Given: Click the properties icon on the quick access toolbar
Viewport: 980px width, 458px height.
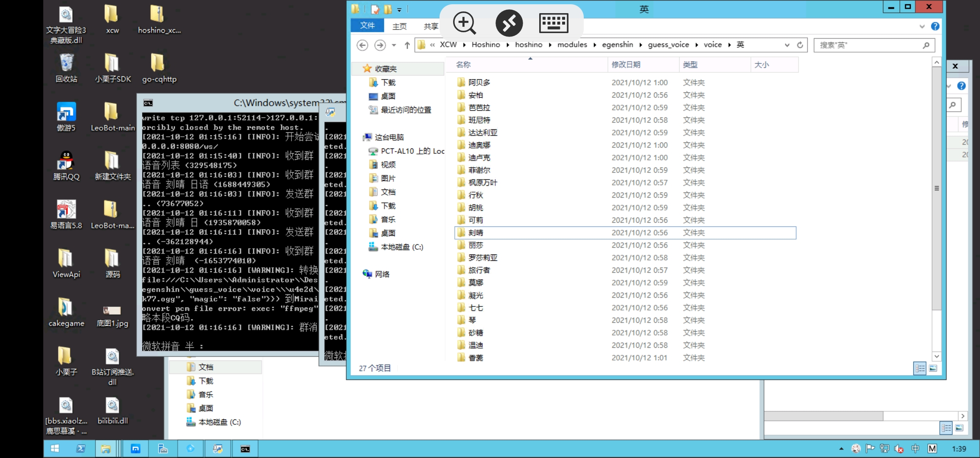Looking at the screenshot, I should tap(375, 9).
